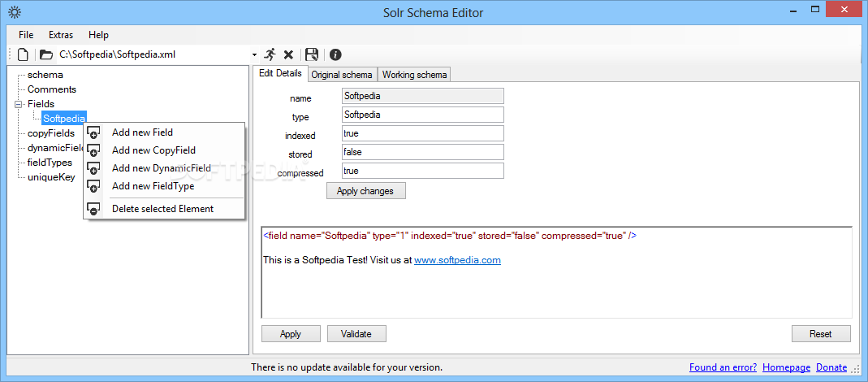Click the icon beside Add new DynamicField

93,168
